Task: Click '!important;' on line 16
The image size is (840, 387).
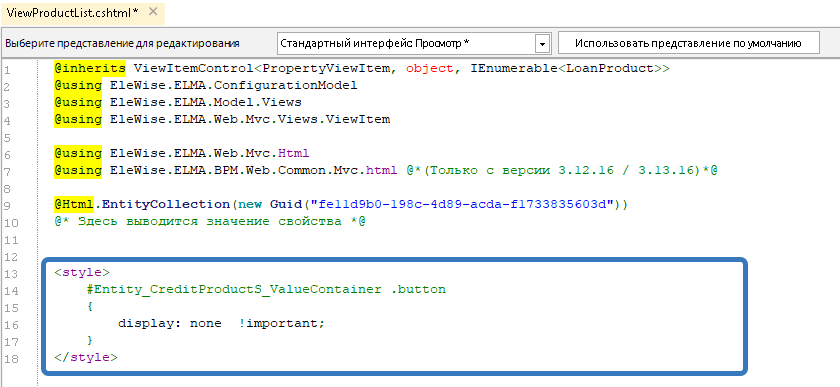Action: point(282,324)
